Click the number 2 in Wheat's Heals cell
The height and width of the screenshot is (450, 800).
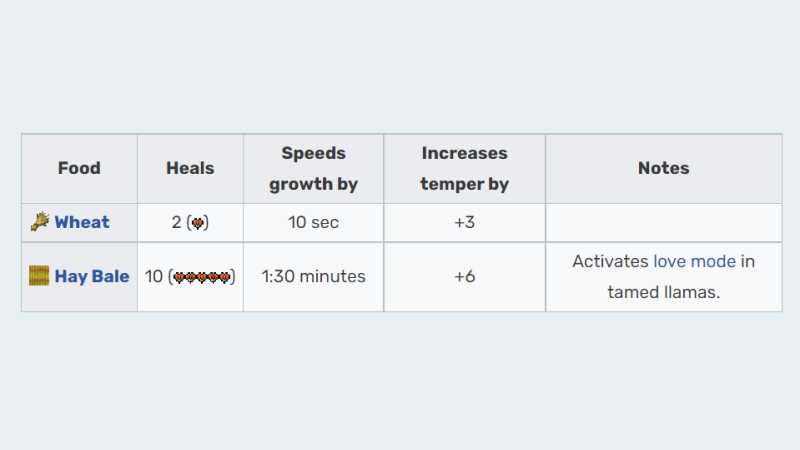pyautogui.click(x=176, y=222)
